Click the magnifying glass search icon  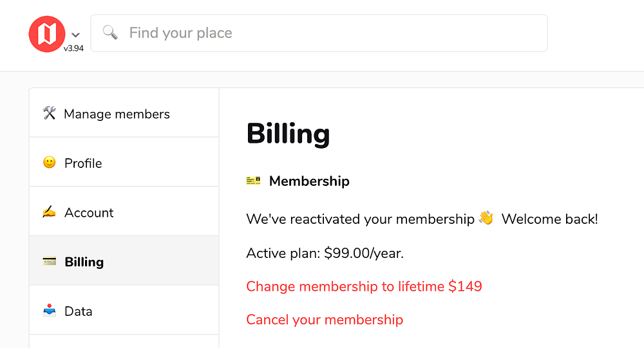(x=110, y=33)
